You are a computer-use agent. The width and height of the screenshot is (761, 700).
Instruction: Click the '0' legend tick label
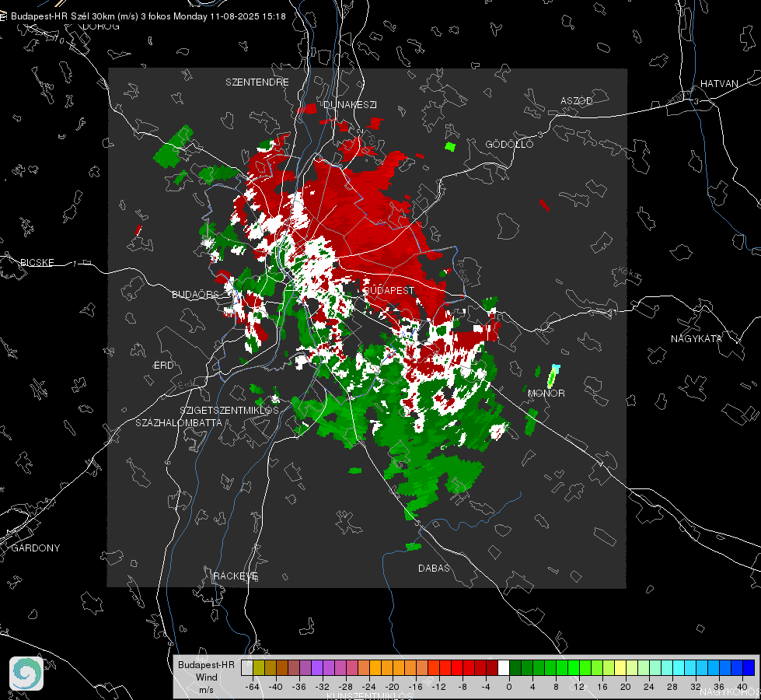click(x=508, y=687)
